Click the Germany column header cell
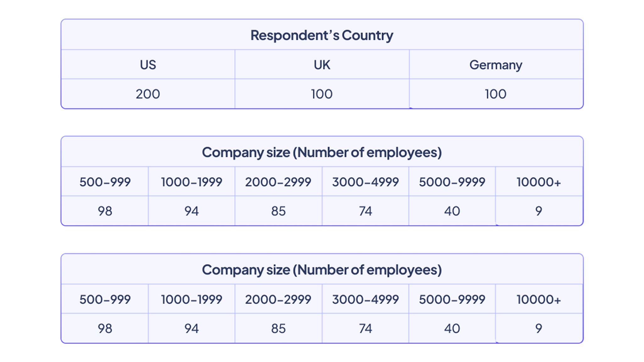This screenshot has height=362, width=644. point(496,65)
